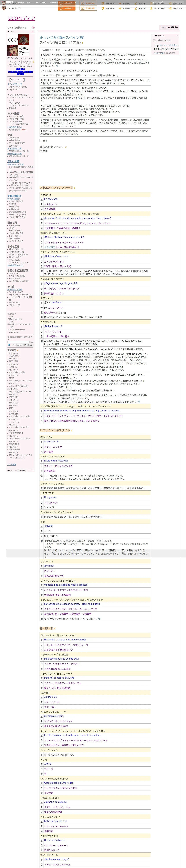186x868 pixels.
Task: Click the word search field under Q.この単語で検索したい
Action: [x=18, y=342]
